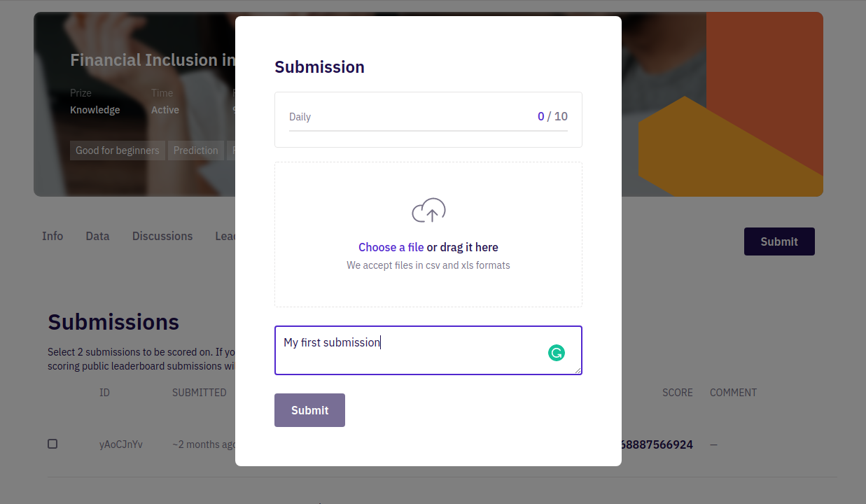Click the SUBMITTED column header
Viewport: 866px width, 504px height.
(x=199, y=393)
